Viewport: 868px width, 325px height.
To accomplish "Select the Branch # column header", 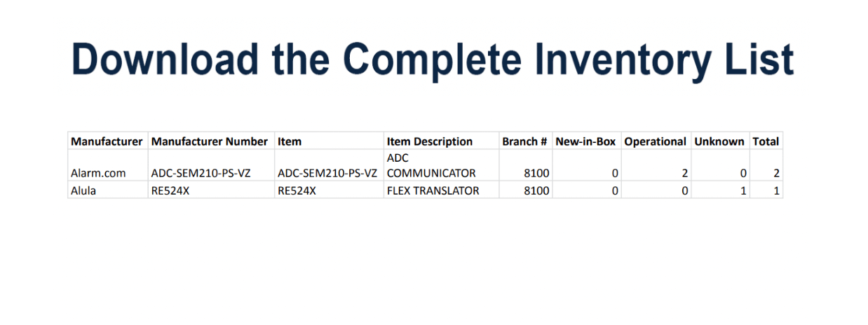I will click(x=524, y=141).
